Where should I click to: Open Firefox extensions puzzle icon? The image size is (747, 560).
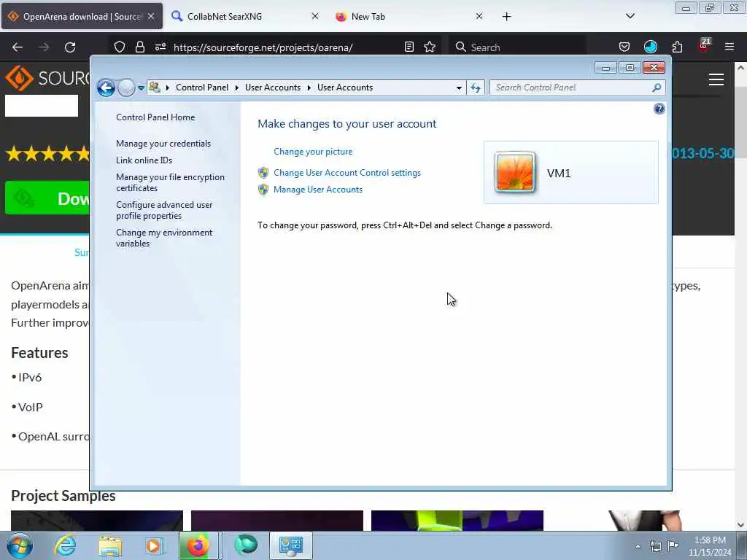click(677, 47)
